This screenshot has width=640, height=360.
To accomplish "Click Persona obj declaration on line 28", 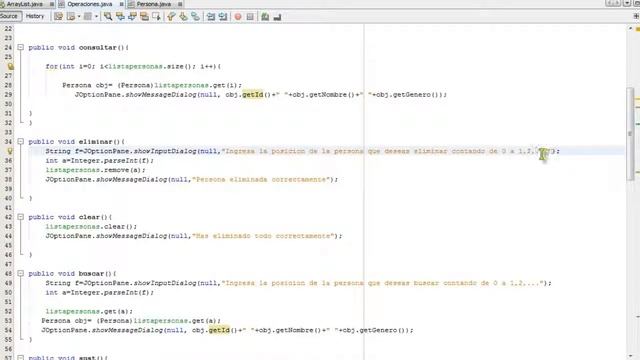I will click(152, 85).
